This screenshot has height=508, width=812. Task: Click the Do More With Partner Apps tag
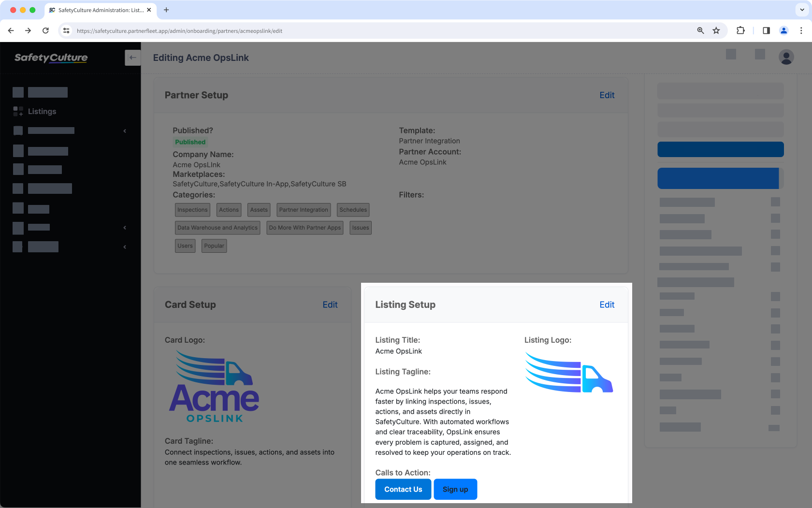pyautogui.click(x=305, y=228)
